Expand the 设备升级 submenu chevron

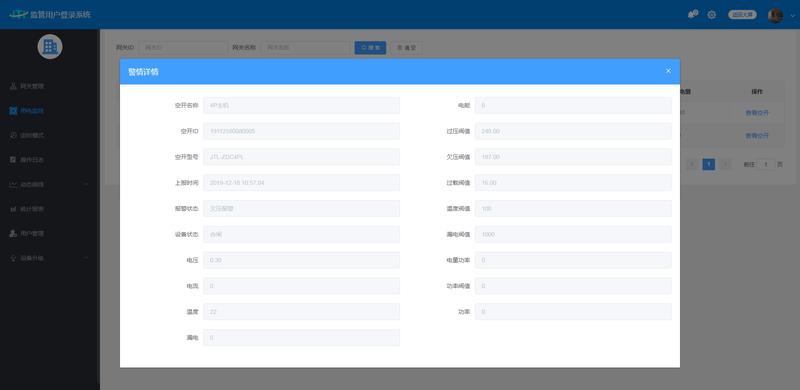pyautogui.click(x=86, y=258)
